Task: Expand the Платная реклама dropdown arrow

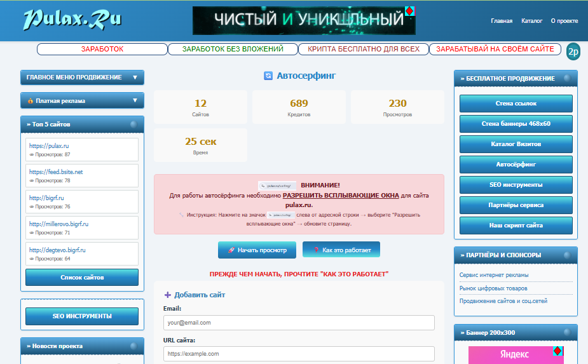Action: click(x=135, y=100)
